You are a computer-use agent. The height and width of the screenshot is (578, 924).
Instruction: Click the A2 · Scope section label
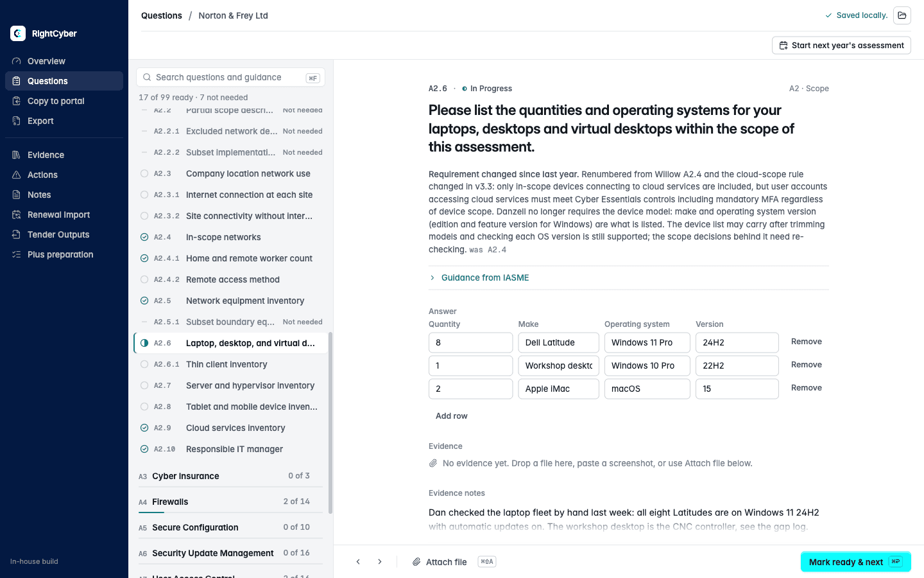click(x=809, y=89)
